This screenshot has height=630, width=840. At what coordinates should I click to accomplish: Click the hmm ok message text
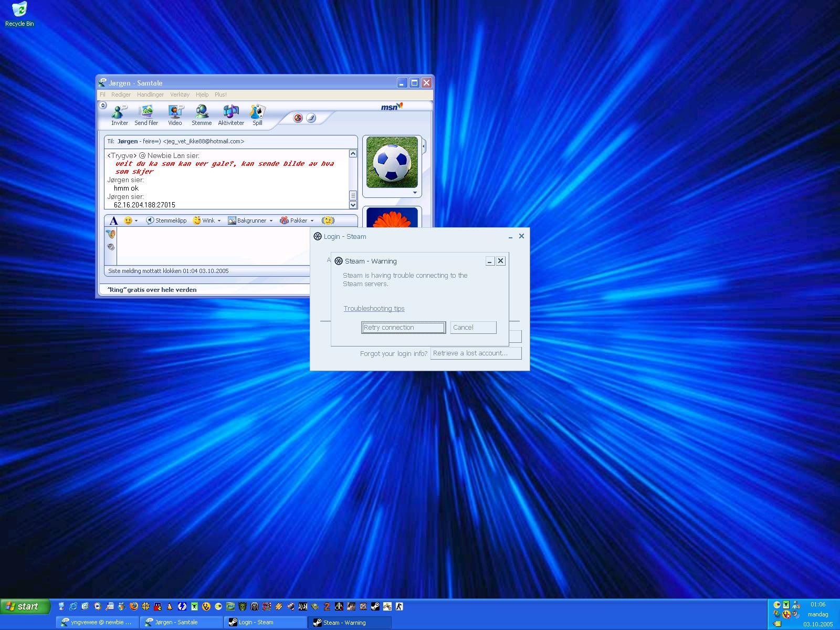coord(126,188)
